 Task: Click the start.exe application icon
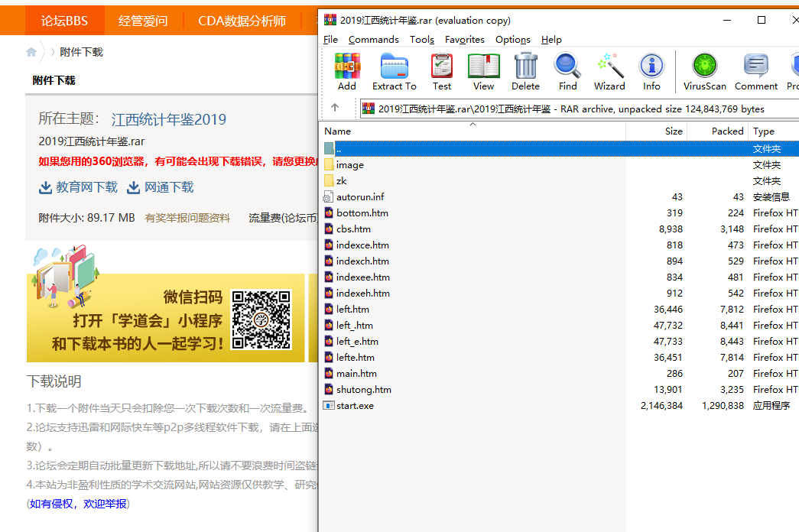pyautogui.click(x=329, y=406)
